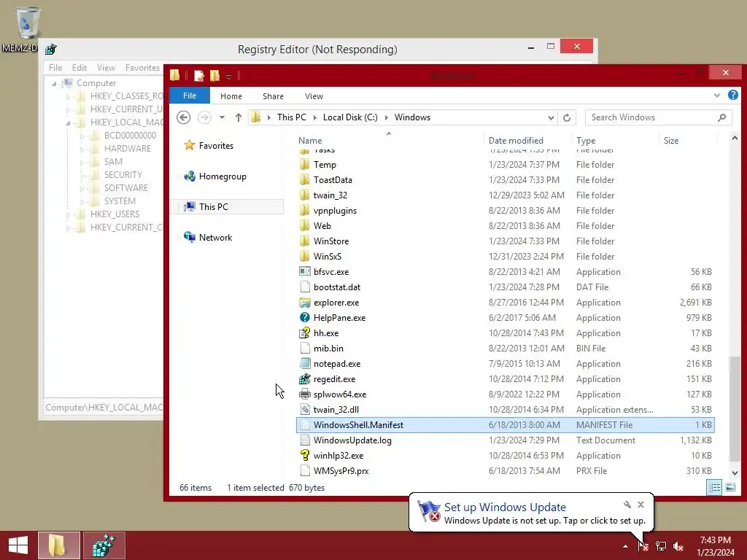Expand HKEY_USERS in Registry Editor
The image size is (747, 560).
tap(68, 215)
